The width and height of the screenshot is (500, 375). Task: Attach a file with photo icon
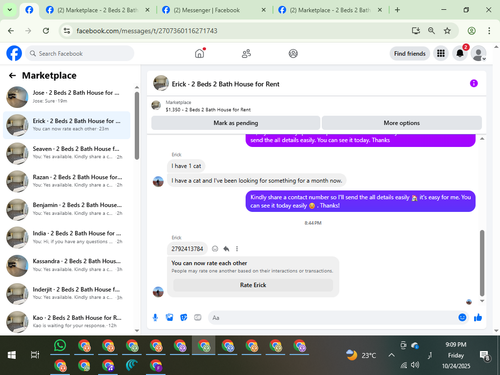(169, 318)
